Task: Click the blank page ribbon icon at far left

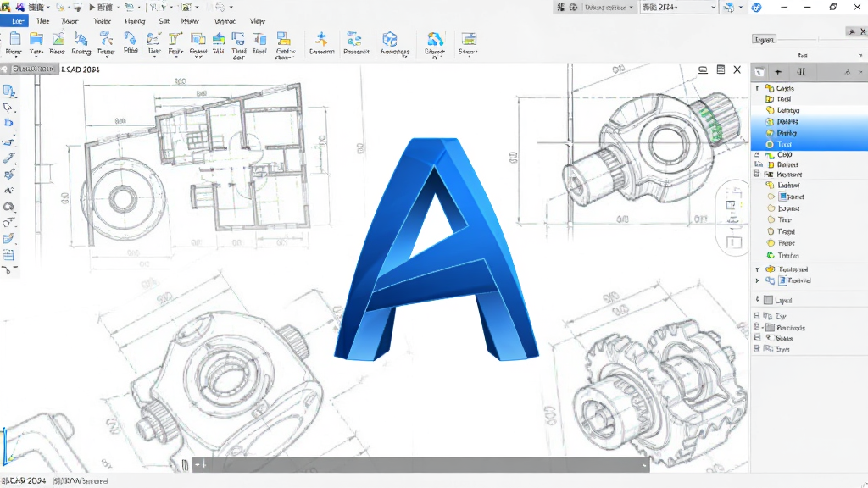Action: (14, 39)
